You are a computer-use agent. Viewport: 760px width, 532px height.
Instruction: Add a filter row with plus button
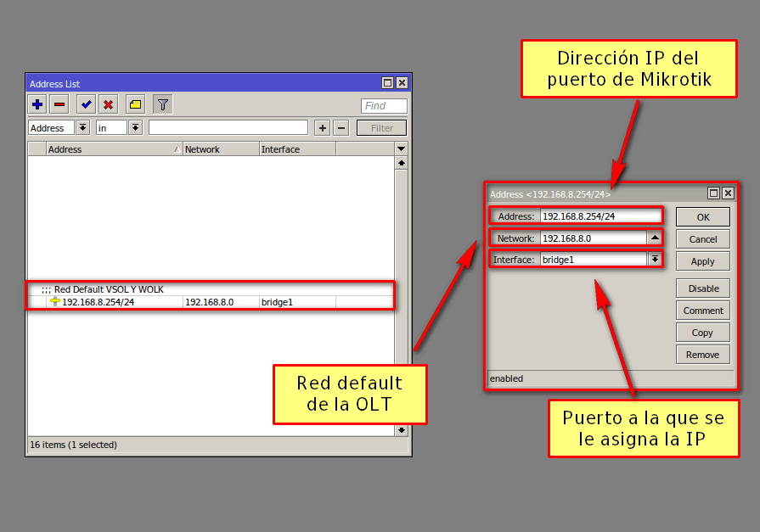point(323,128)
